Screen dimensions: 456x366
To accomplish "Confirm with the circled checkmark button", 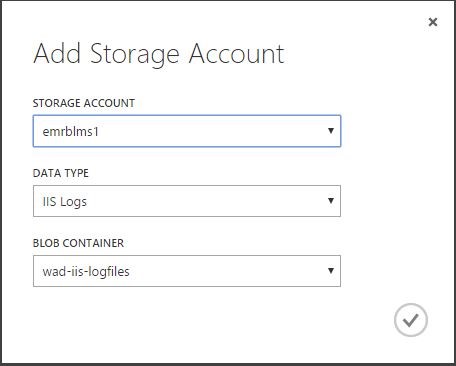I will 411,320.
